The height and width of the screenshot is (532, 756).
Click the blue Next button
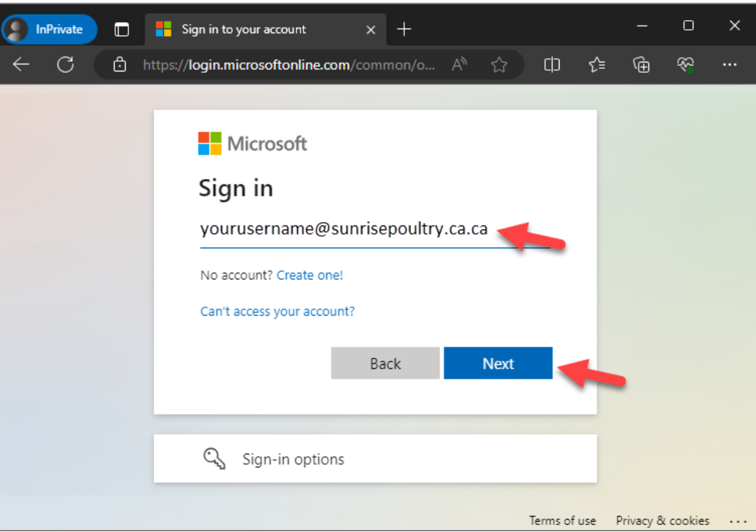tap(498, 363)
